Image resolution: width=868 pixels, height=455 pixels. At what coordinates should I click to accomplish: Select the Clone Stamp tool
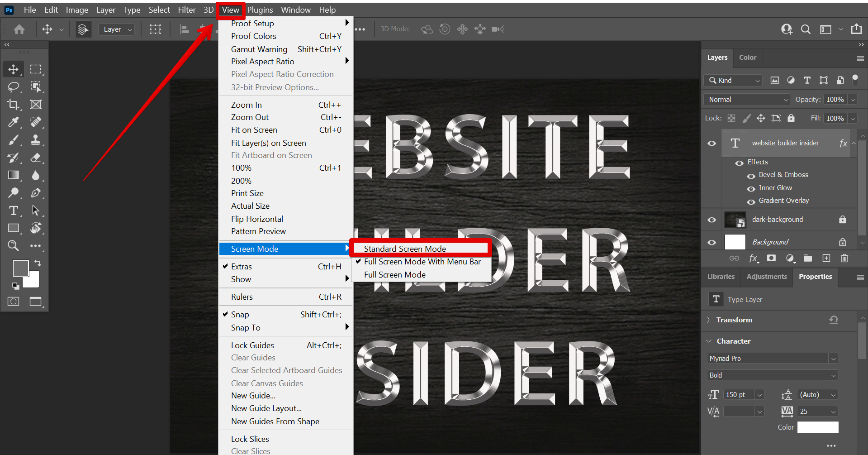(x=37, y=140)
